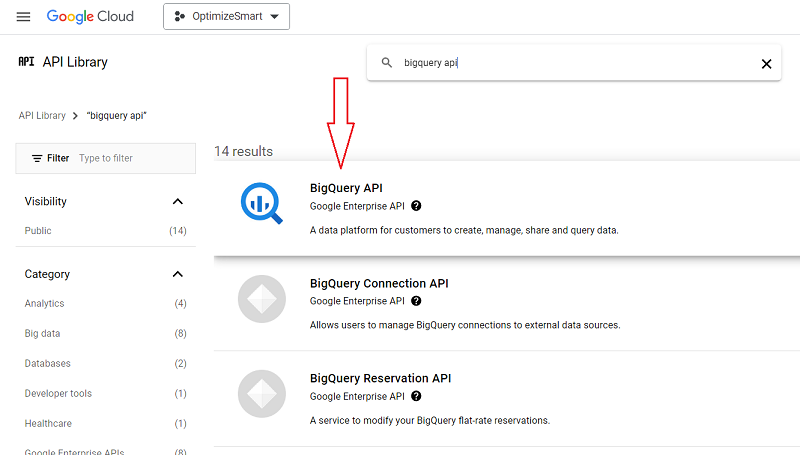Click "Allows users to manage BigQuery connections" description
The height and width of the screenshot is (455, 800).
465,325
